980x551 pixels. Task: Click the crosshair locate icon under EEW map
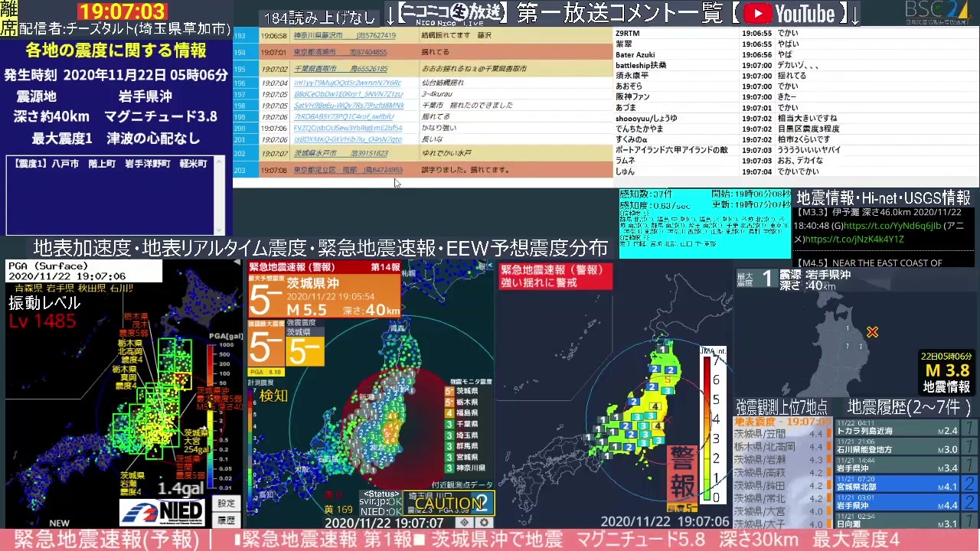(x=465, y=523)
